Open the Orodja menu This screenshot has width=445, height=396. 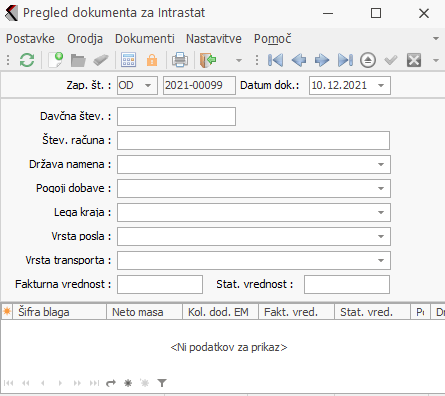pyautogui.click(x=85, y=39)
